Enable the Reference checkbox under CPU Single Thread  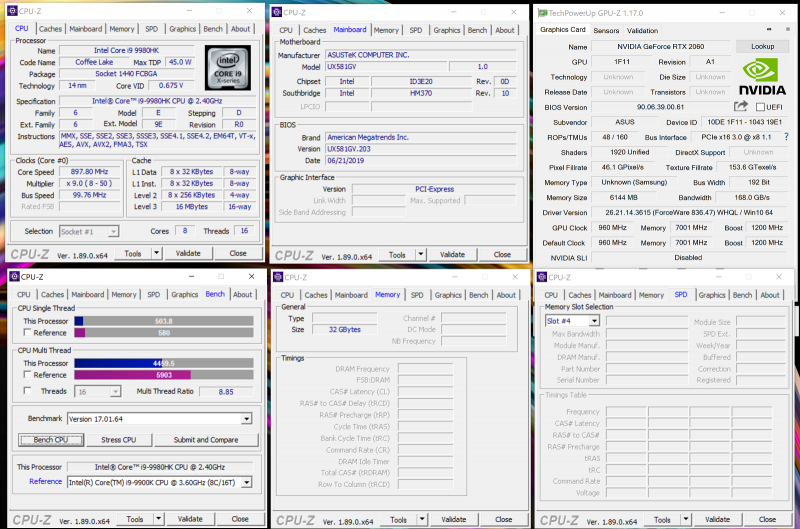click(28, 333)
